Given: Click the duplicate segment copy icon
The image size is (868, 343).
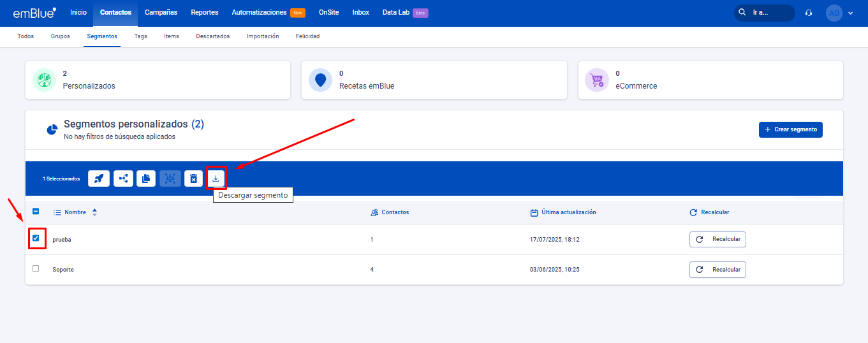Looking at the screenshot, I should 145,179.
